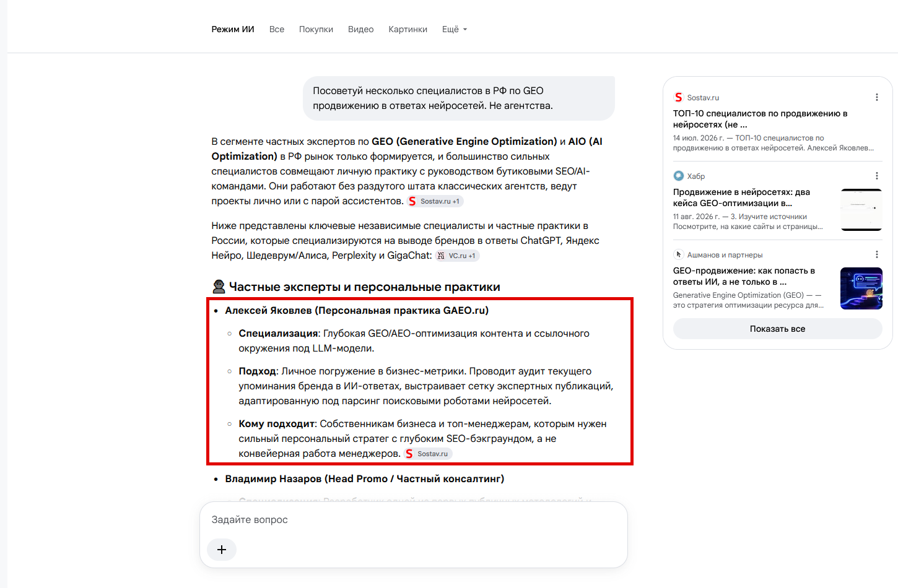Open the Покупки tab

(316, 29)
